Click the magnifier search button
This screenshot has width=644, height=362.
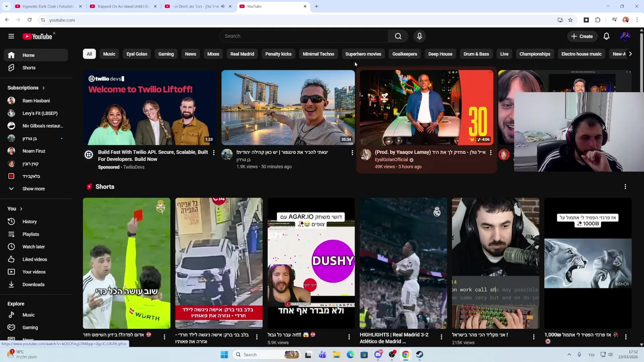click(x=398, y=36)
